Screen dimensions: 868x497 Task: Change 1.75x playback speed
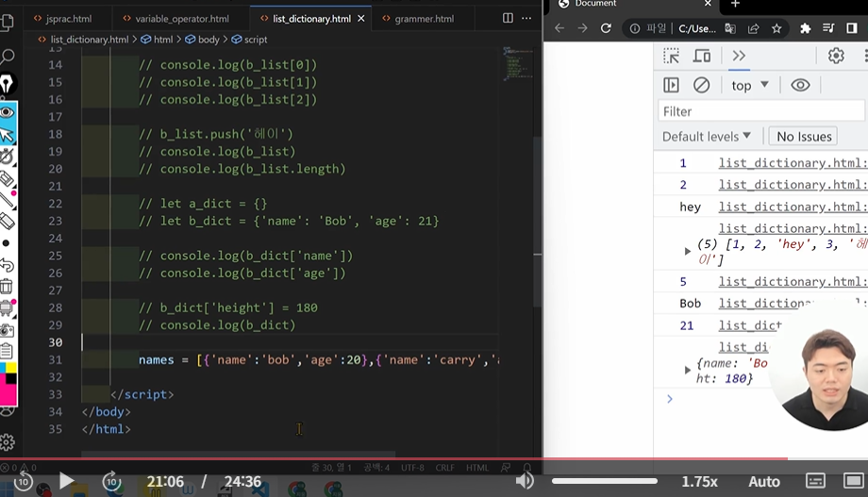[699, 482]
